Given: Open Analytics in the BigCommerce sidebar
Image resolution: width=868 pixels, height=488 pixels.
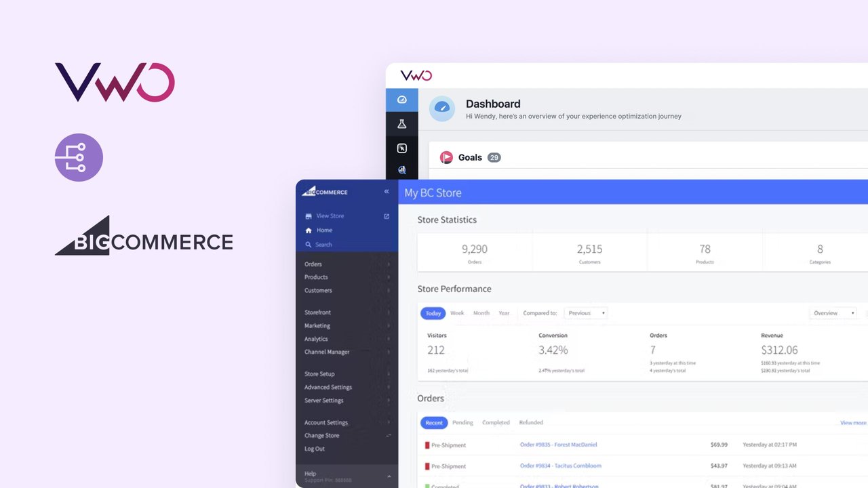Looking at the screenshot, I should pos(316,339).
